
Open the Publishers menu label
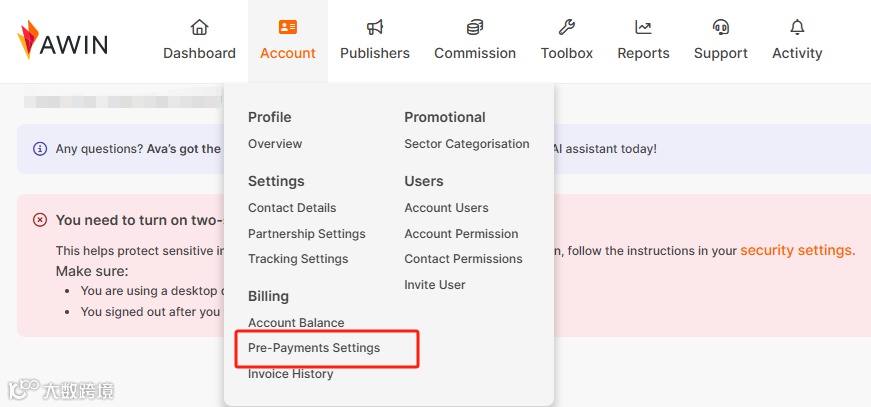pos(375,53)
